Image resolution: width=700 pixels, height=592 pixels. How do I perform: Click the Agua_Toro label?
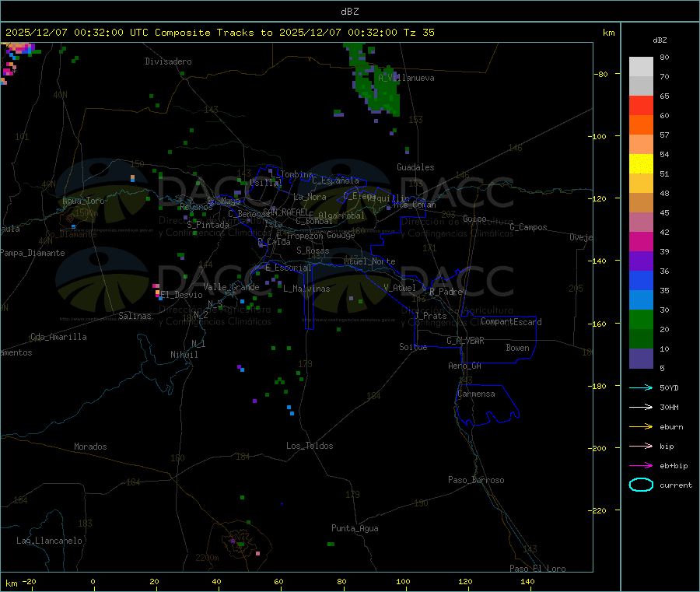[83, 201]
